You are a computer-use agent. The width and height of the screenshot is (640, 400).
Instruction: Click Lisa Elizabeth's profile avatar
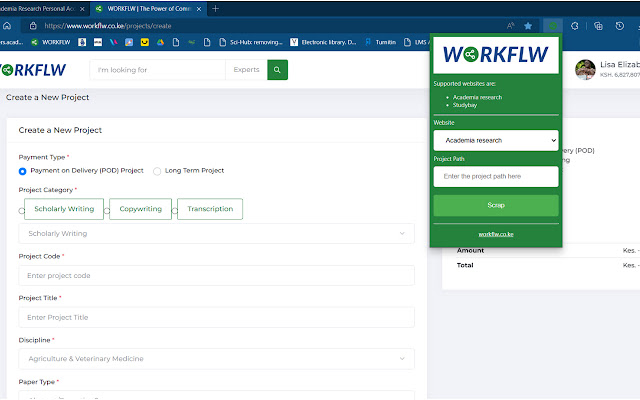585,69
